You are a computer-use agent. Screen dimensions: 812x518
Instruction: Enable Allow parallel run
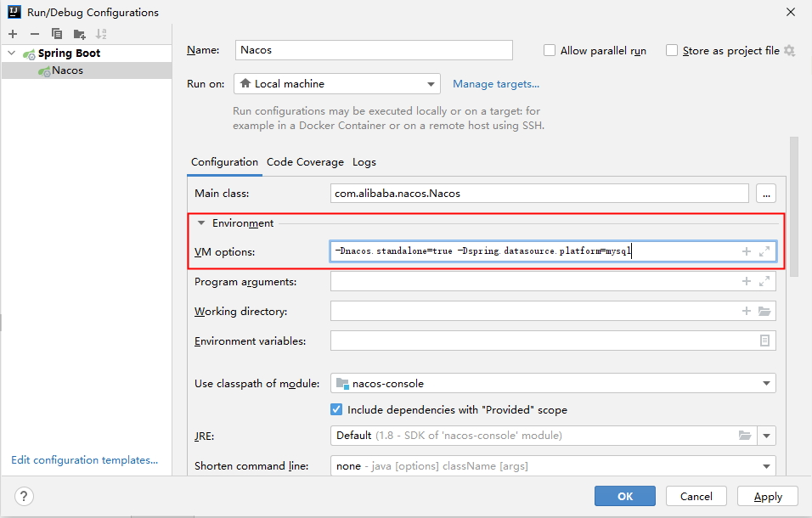[550, 50]
